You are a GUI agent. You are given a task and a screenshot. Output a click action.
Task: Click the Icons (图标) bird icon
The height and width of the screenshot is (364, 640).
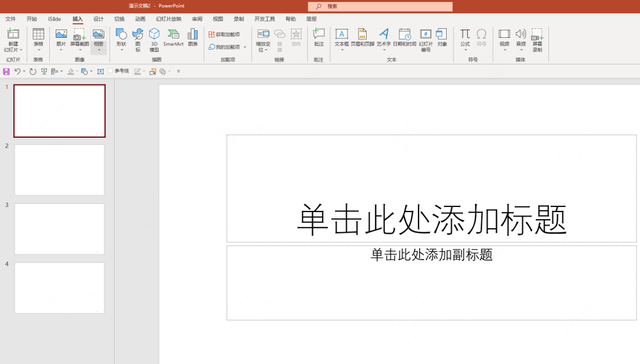coord(138,34)
